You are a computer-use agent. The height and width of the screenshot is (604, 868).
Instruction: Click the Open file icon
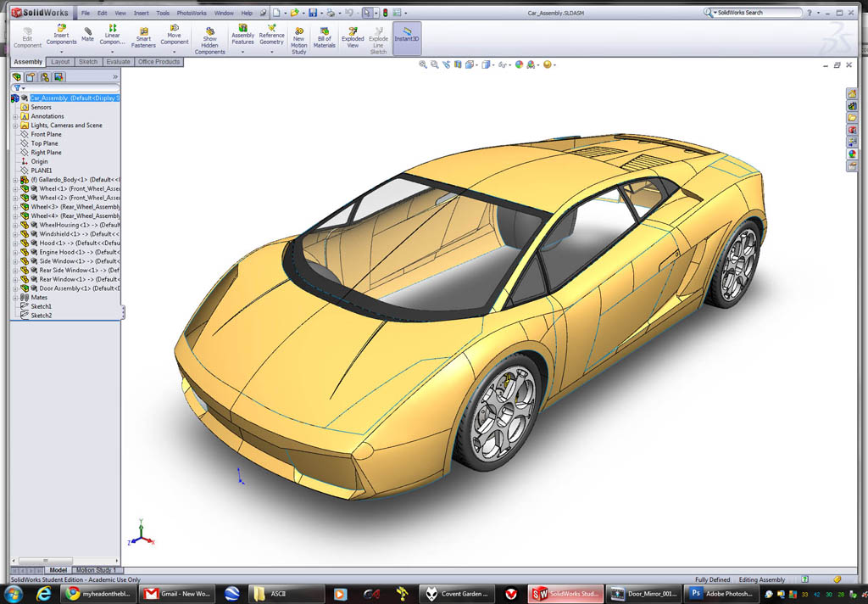click(x=294, y=12)
